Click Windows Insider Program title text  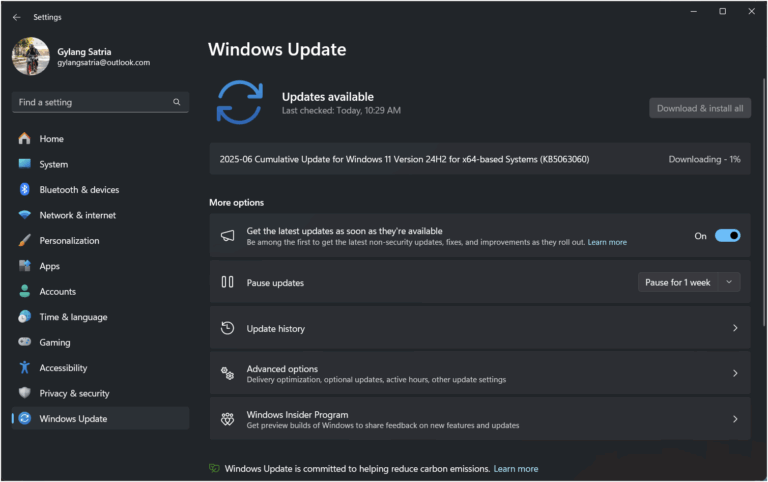click(x=297, y=414)
